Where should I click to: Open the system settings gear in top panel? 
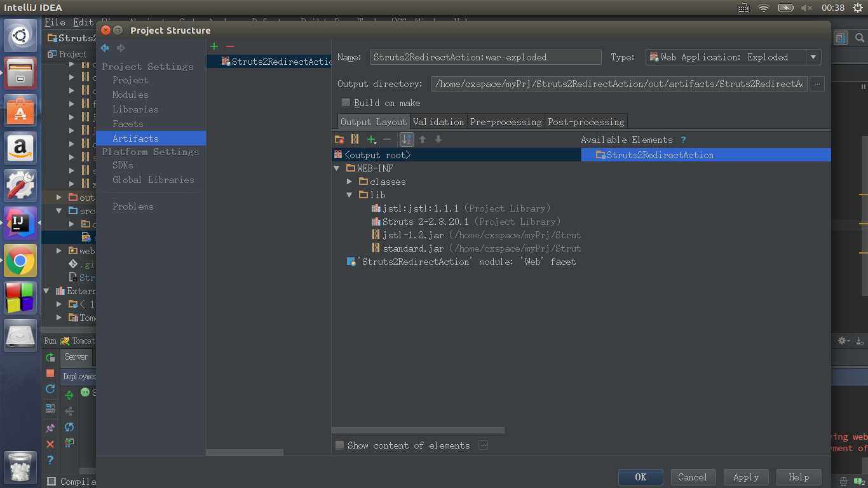[858, 8]
